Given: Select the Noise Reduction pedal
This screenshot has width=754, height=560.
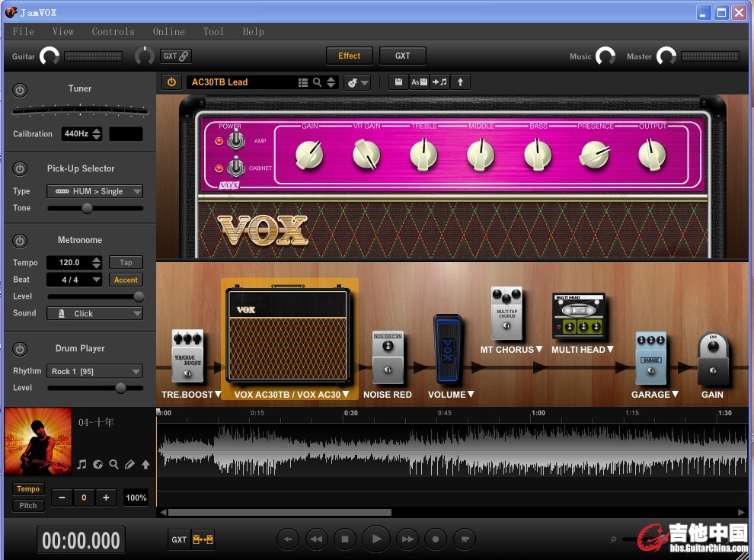Looking at the screenshot, I should (x=388, y=358).
